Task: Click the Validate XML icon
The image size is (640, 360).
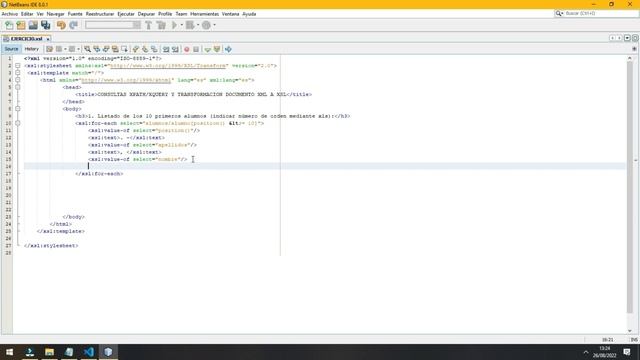Action: click(217, 49)
